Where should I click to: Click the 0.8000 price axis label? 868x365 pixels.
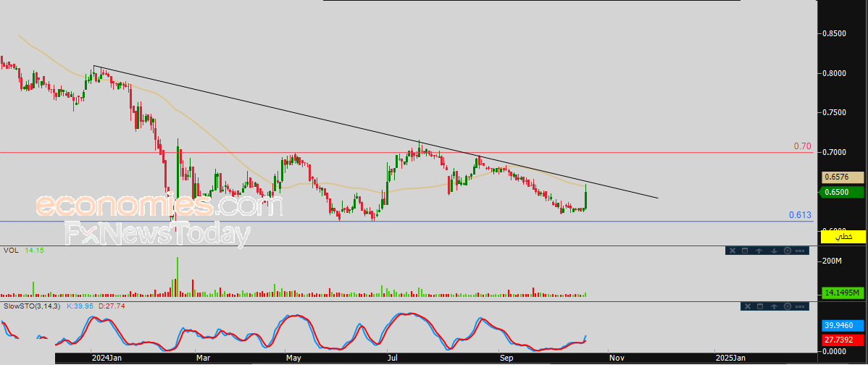834,73
